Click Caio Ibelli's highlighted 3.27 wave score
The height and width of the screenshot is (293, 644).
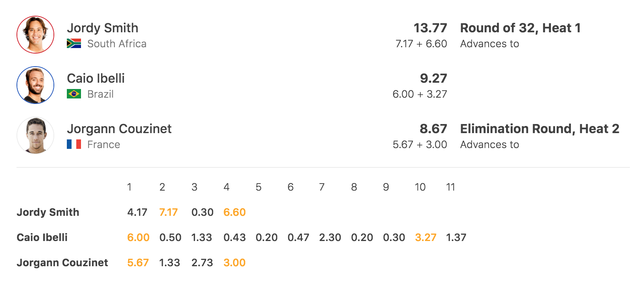tap(426, 237)
